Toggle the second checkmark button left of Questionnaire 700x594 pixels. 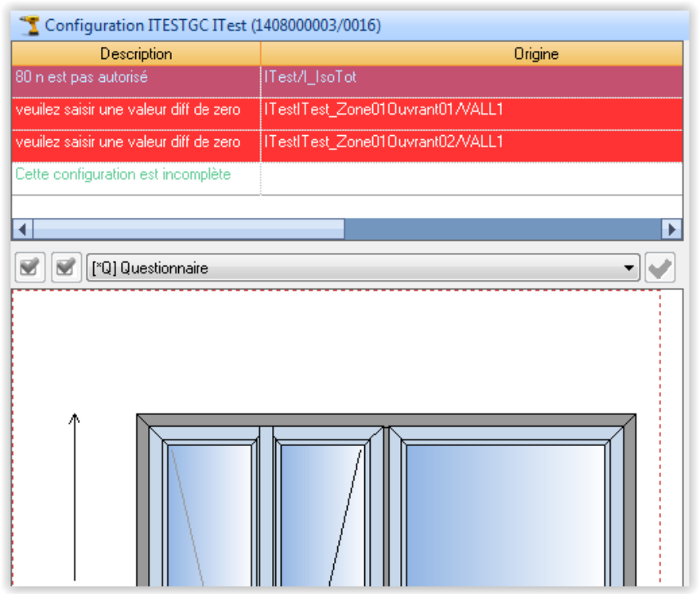point(67,268)
